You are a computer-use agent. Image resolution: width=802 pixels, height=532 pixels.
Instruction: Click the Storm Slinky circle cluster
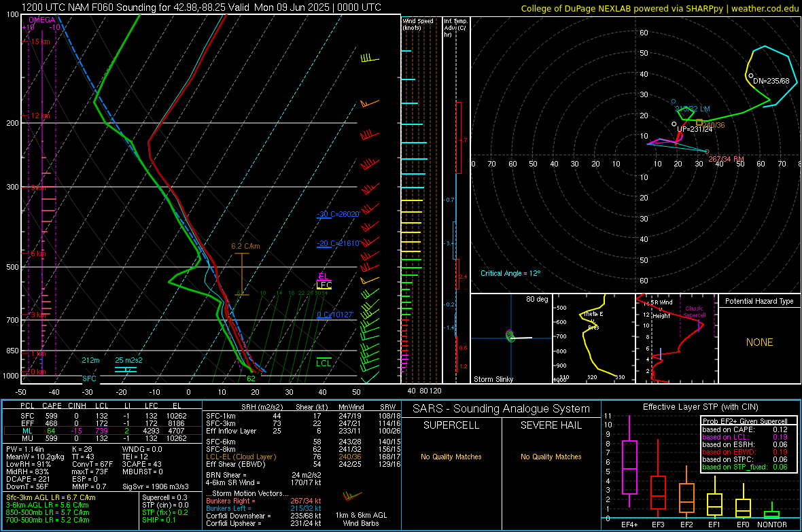click(x=510, y=336)
